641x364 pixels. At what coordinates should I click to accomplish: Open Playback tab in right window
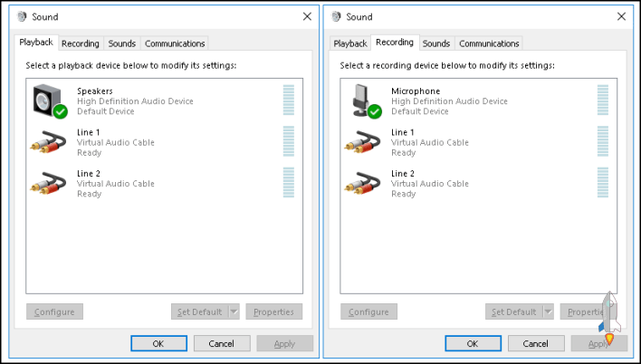[350, 43]
